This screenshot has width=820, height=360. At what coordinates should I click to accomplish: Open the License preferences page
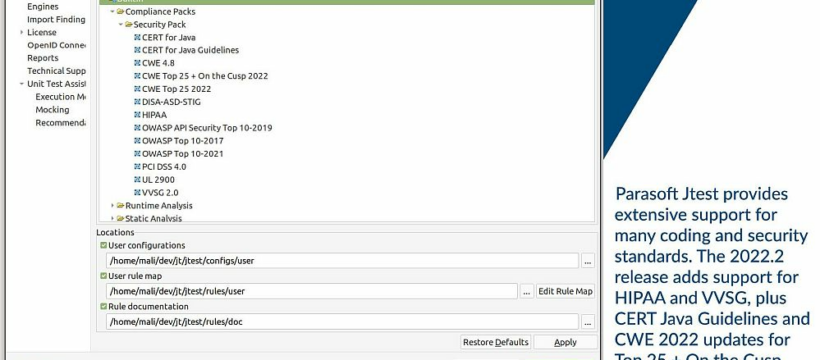[42, 32]
